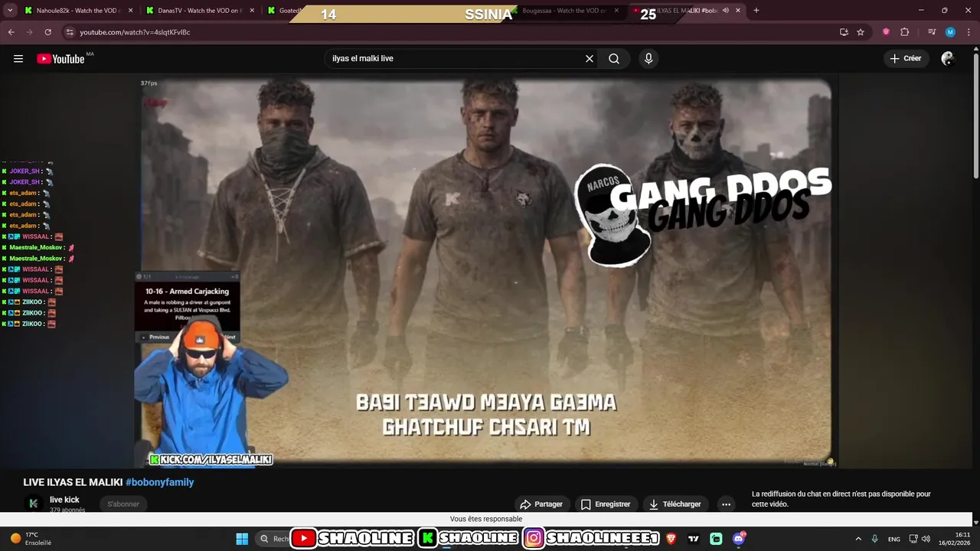Click the '379 abonnés' subscriber count
The width and height of the screenshot is (980, 551).
pyautogui.click(x=67, y=510)
